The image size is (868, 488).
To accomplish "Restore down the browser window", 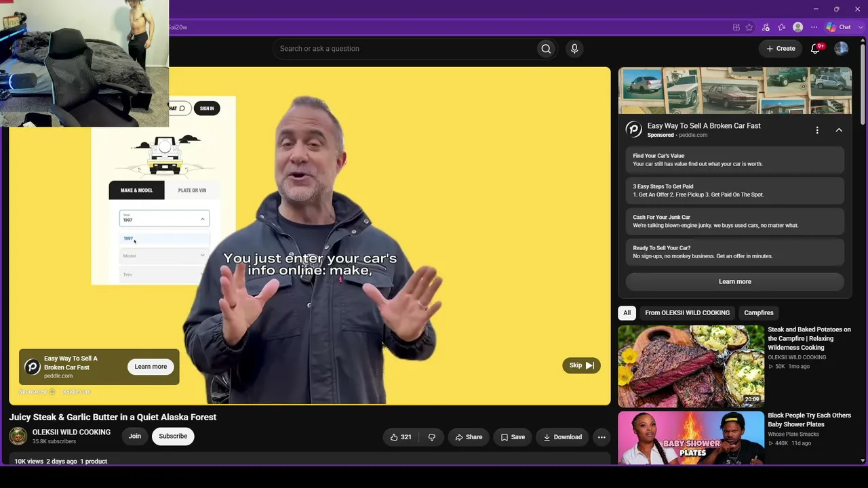I will tap(837, 9).
